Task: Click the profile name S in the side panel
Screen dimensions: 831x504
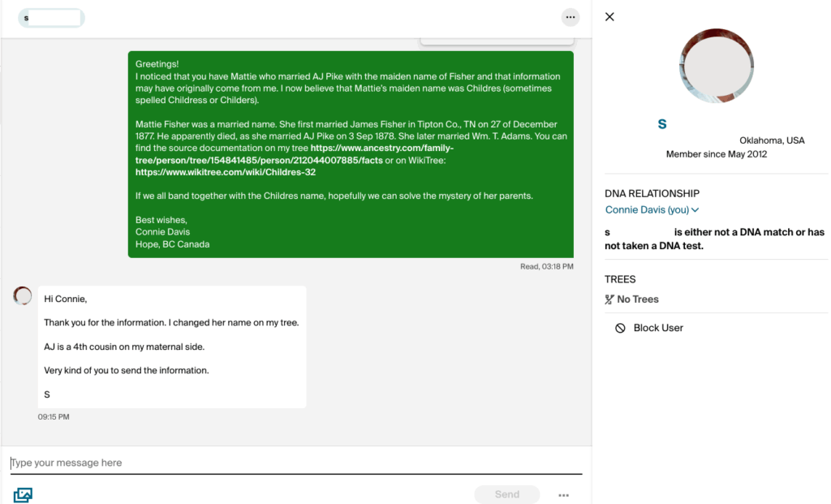Action: click(x=662, y=124)
